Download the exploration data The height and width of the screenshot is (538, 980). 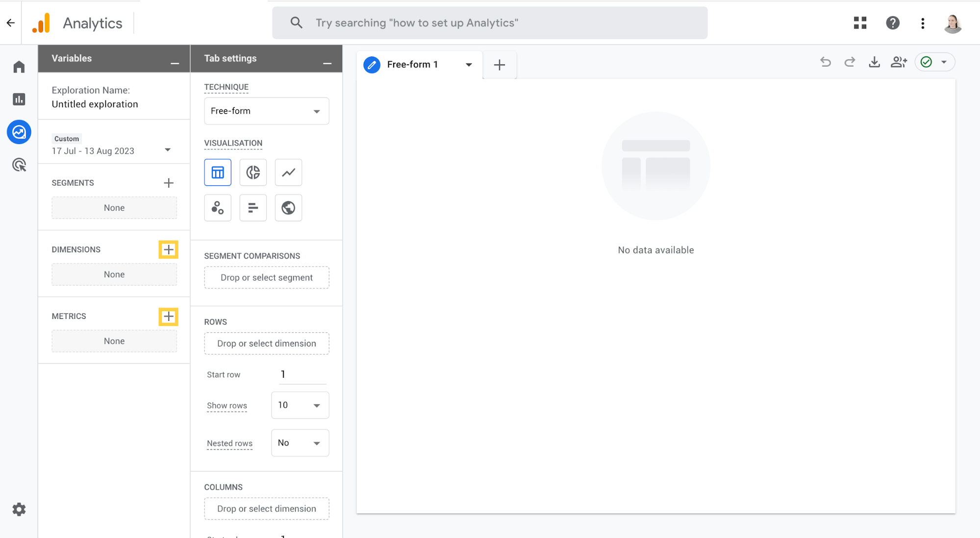(874, 62)
